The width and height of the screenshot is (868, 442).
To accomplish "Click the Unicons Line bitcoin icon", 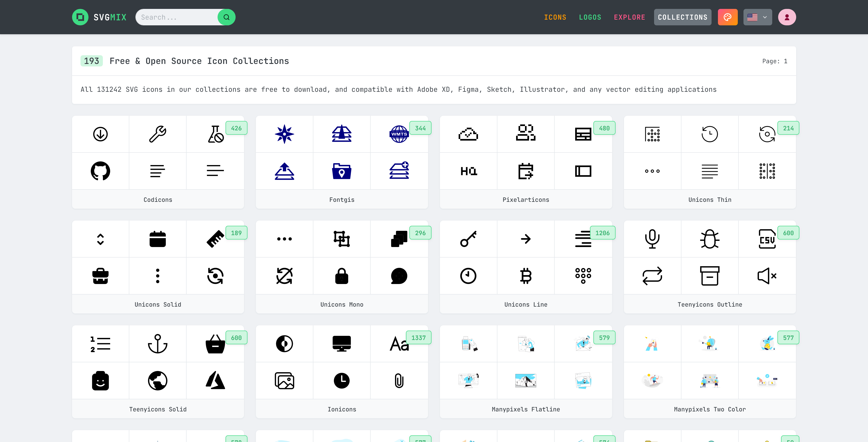I will pos(526,276).
